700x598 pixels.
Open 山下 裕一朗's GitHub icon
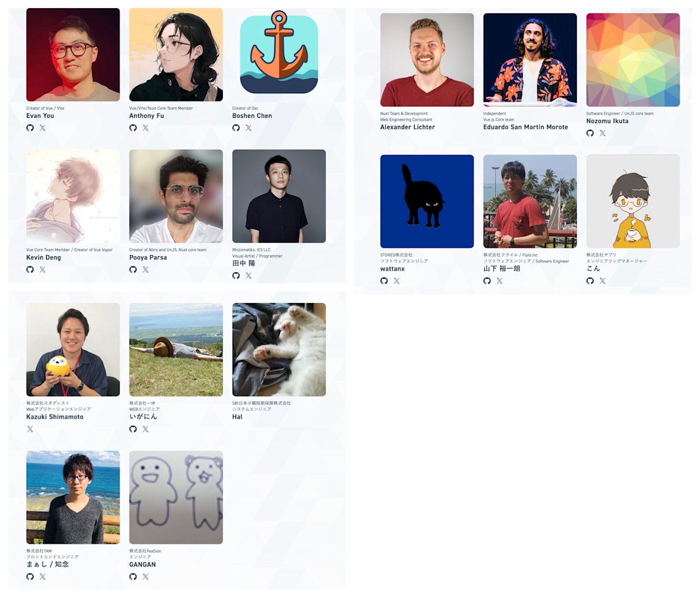tap(487, 281)
